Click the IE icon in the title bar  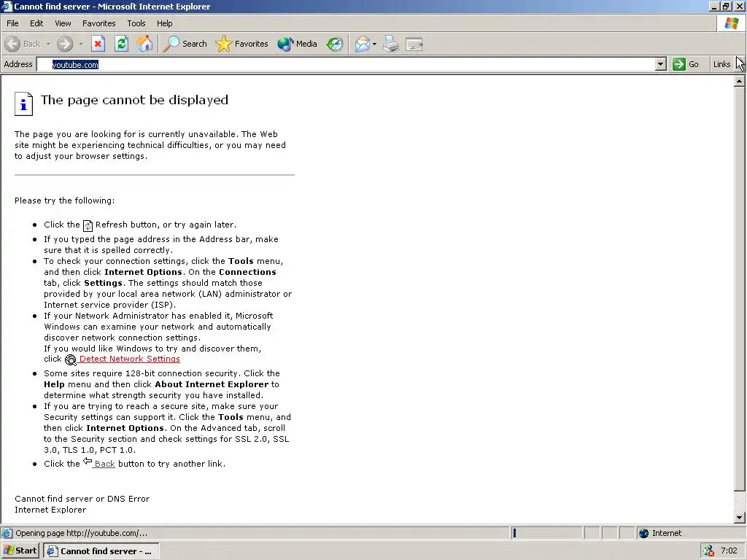(x=7, y=6)
